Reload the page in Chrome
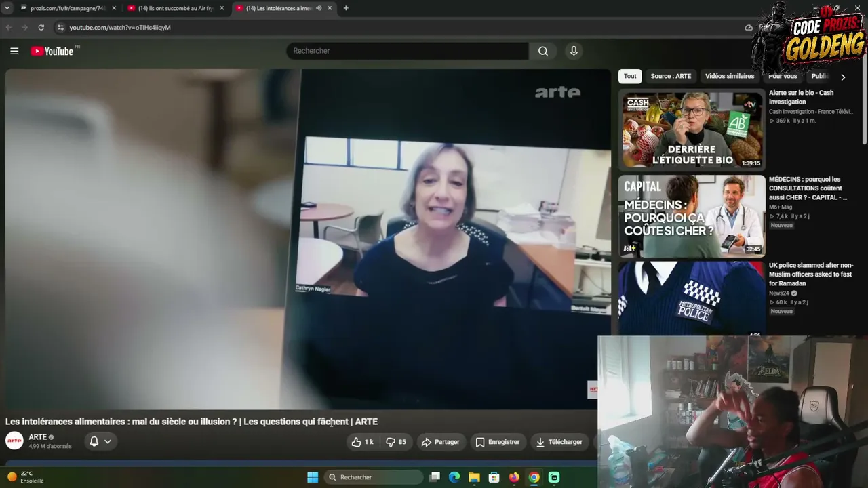868x488 pixels. pos(41,28)
